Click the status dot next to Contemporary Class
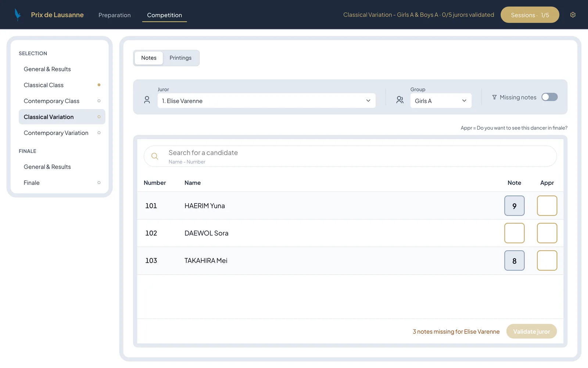The width and height of the screenshot is (588, 368). coord(99,101)
